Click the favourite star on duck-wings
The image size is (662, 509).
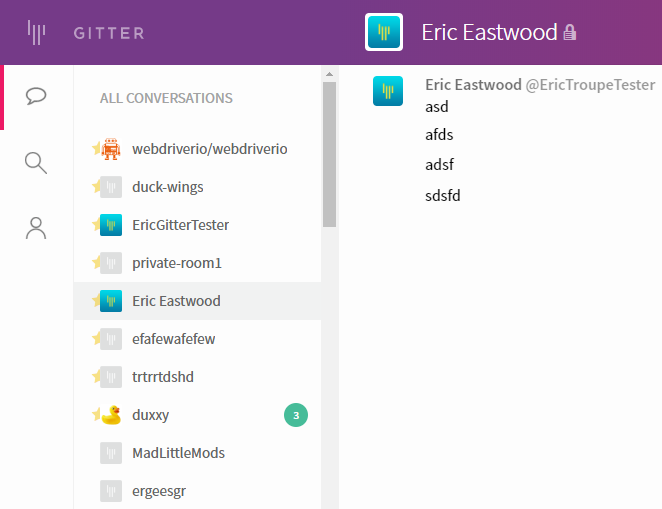[96, 186]
